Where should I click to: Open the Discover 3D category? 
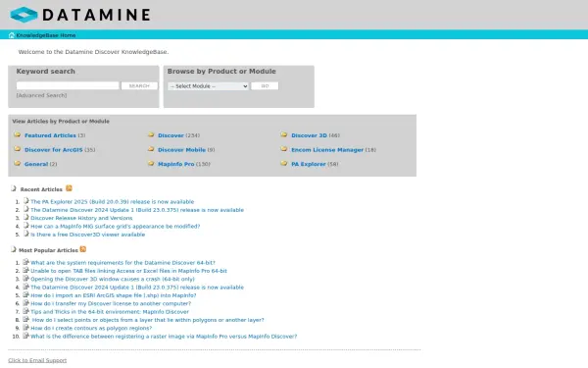click(309, 135)
